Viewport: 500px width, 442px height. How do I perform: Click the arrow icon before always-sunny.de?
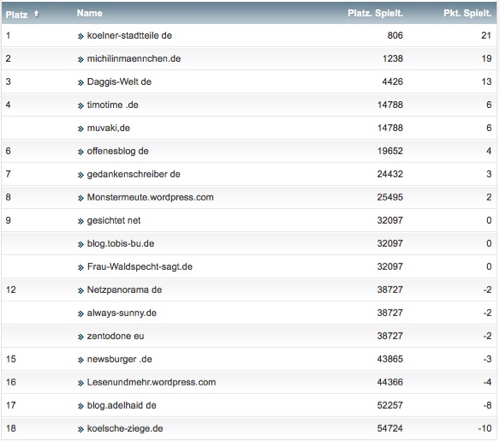80,314
